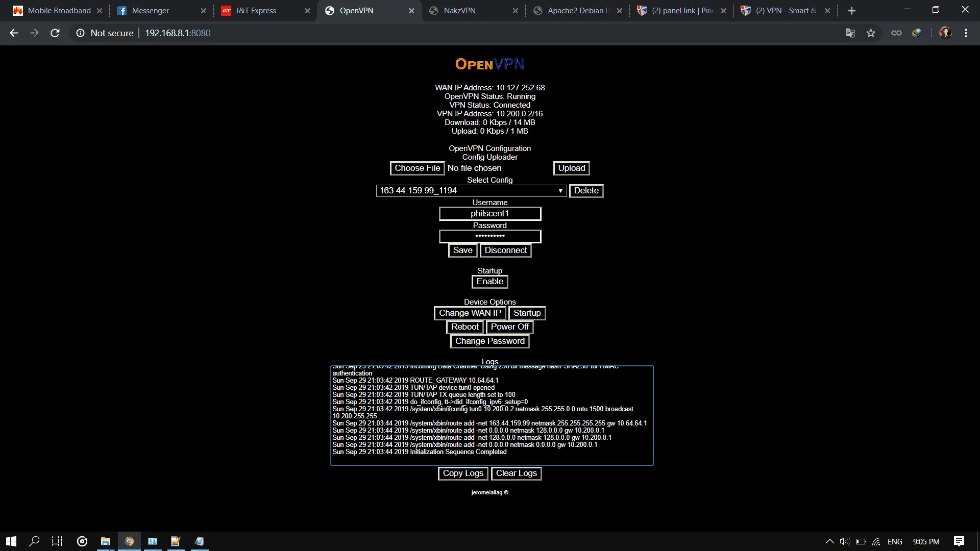View site info for Not secure icon
980x551 pixels.
point(80,33)
